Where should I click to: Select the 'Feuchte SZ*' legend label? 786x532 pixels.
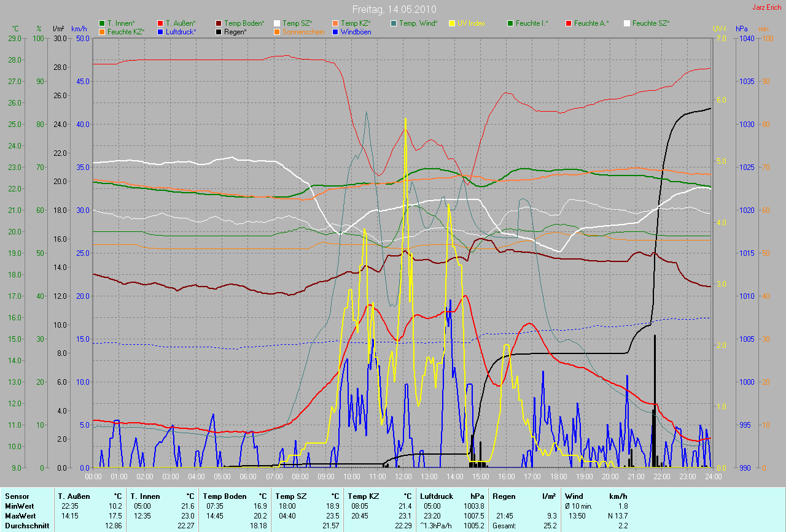[651, 23]
